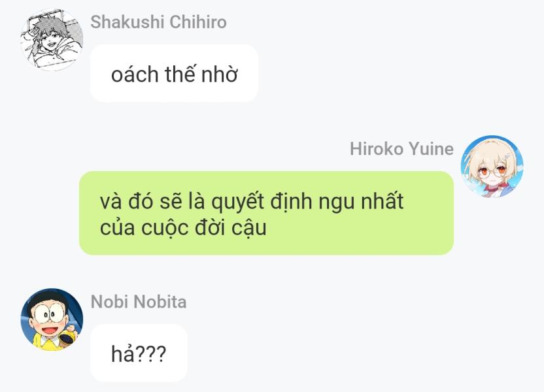
Task: Select the 'oách thế nhờ' message bubble
Action: click(174, 73)
